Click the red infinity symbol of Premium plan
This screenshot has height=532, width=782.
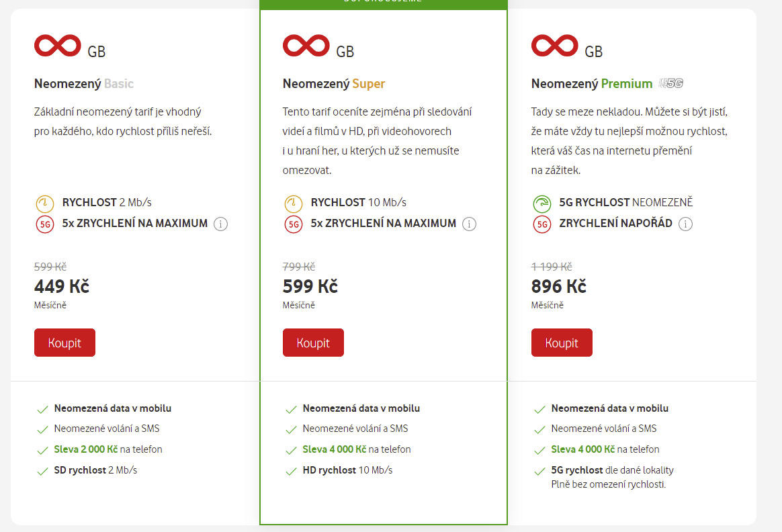554,46
